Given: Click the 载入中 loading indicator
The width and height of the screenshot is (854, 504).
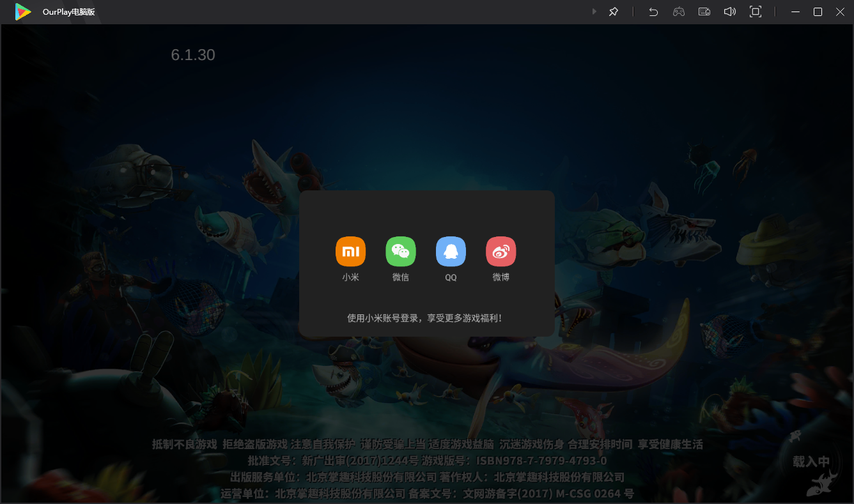Looking at the screenshot, I should click(x=811, y=462).
